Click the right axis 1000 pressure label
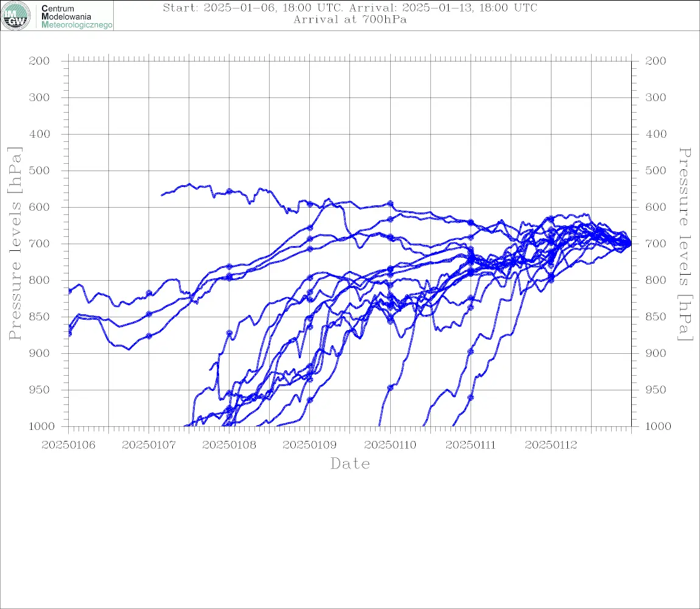The width and height of the screenshot is (700, 609). 659,426
